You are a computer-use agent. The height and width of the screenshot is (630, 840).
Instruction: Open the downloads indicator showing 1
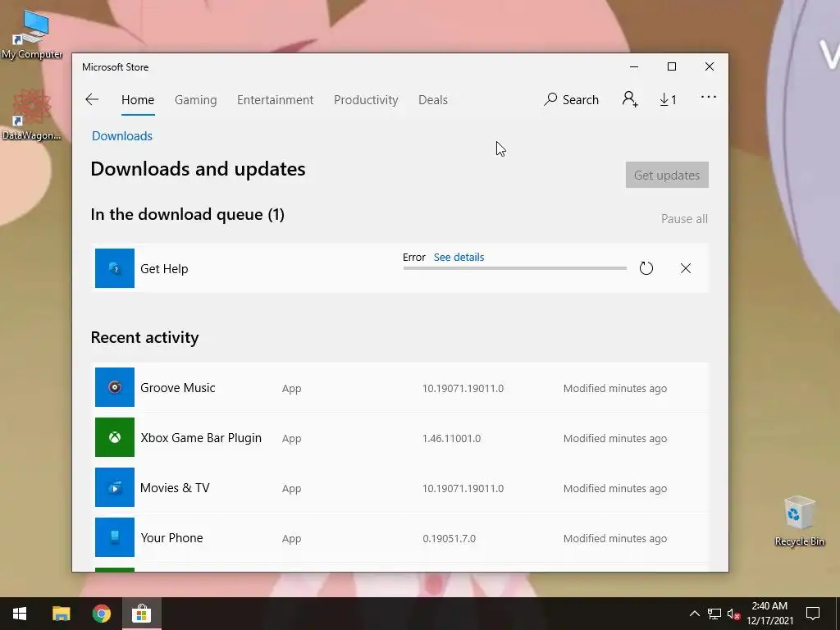click(x=668, y=99)
